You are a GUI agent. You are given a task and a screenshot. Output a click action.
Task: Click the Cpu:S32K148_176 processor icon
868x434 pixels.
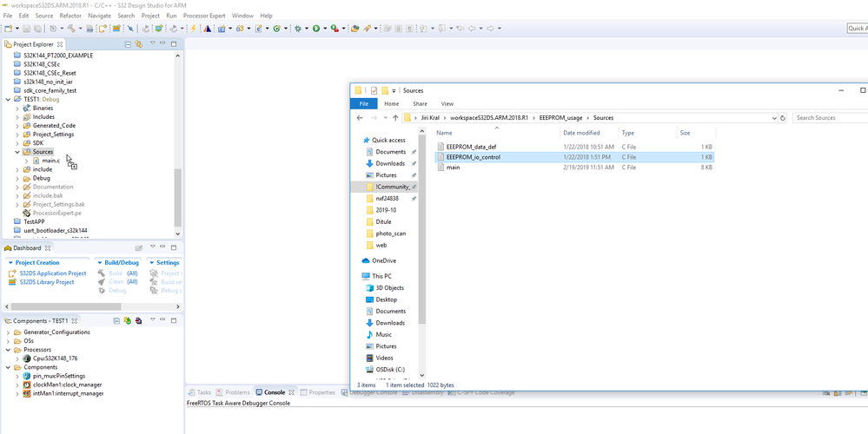click(x=27, y=358)
